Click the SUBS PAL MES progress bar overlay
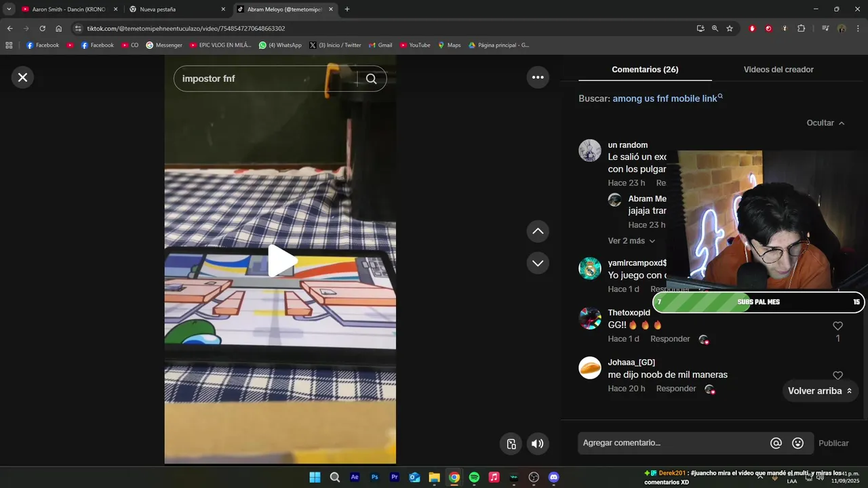 click(758, 302)
